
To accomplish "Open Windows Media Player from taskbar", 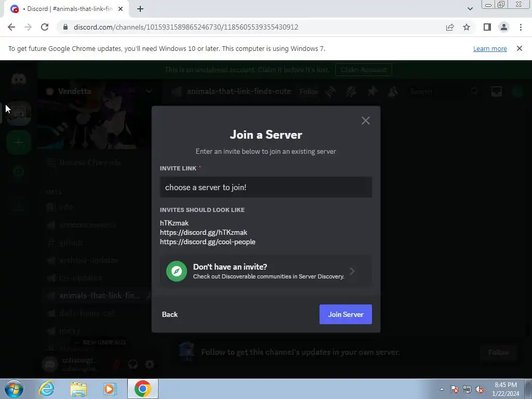I will (x=109, y=389).
